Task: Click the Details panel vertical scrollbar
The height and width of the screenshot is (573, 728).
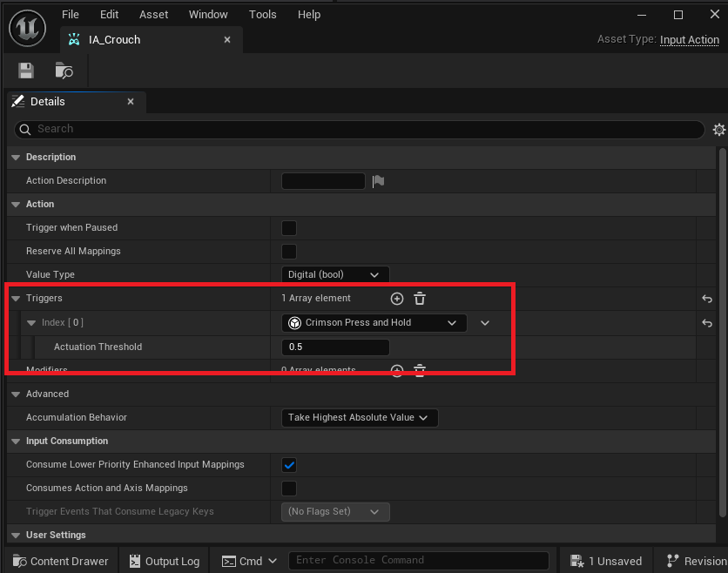Action: click(722, 333)
